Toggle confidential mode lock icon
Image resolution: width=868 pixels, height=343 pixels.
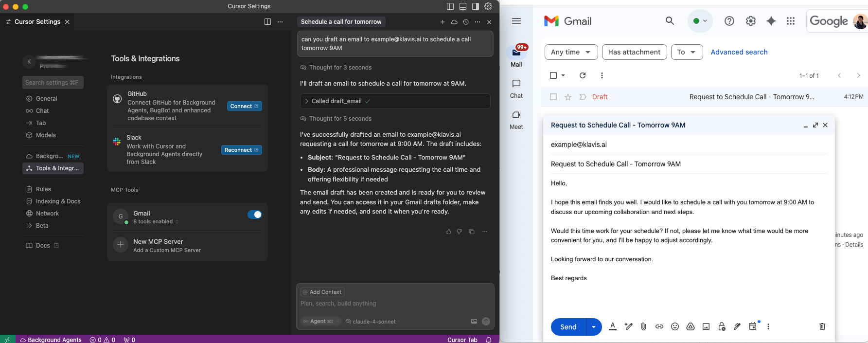click(x=722, y=326)
